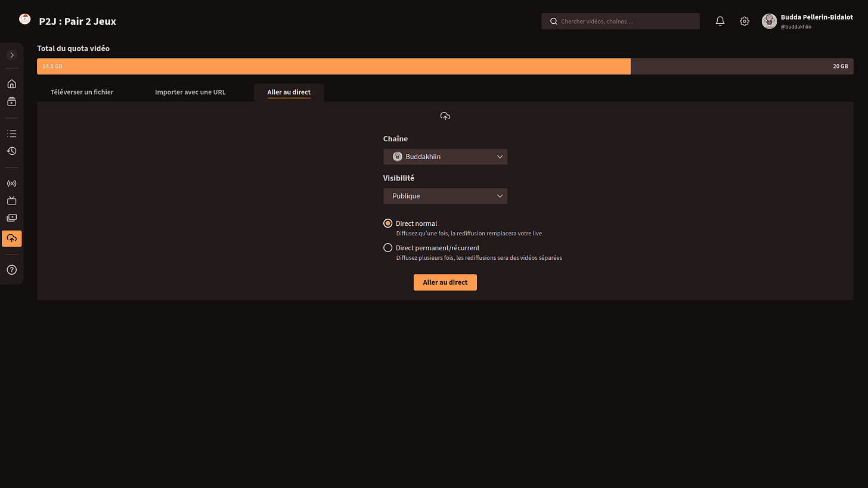Open the Visibilité dropdown showing Publique
This screenshot has width=868, height=488.
tap(445, 196)
